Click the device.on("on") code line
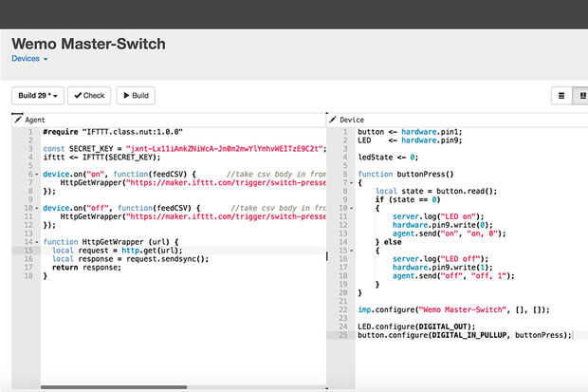The height and width of the screenshot is (392, 588). pos(184,175)
